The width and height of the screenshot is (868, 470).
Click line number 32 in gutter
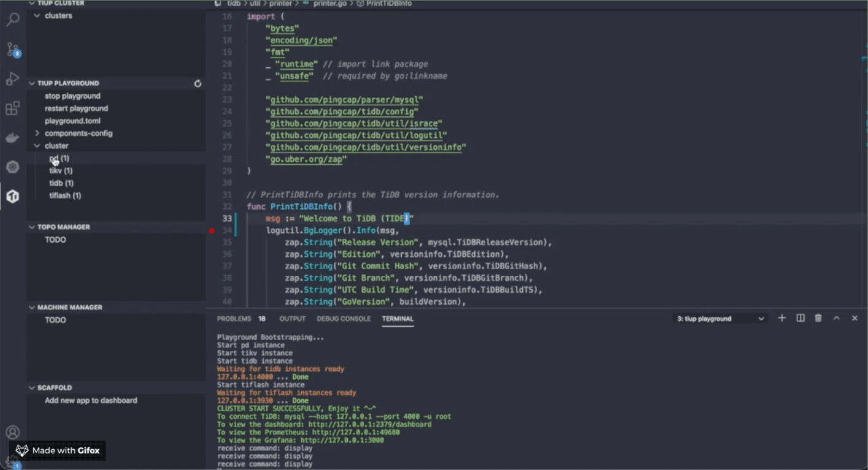click(227, 207)
